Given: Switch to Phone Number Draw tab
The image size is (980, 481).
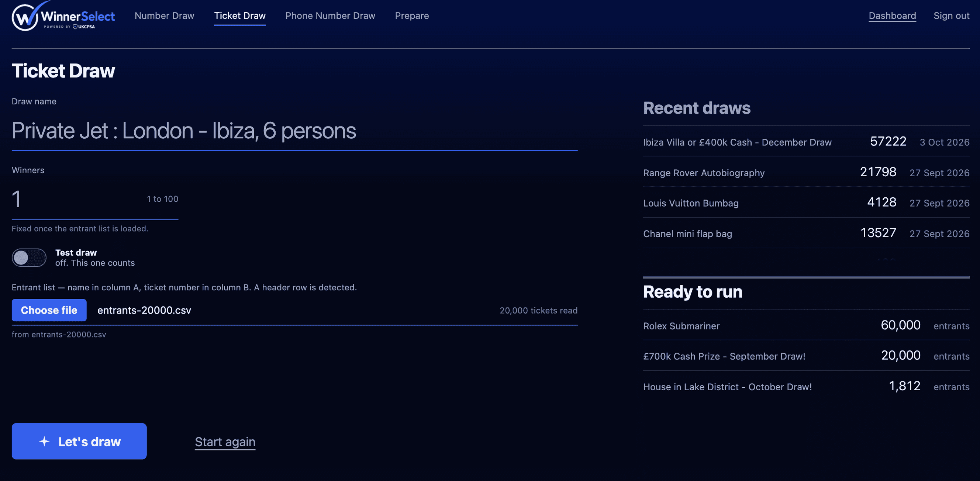Looking at the screenshot, I should [330, 15].
